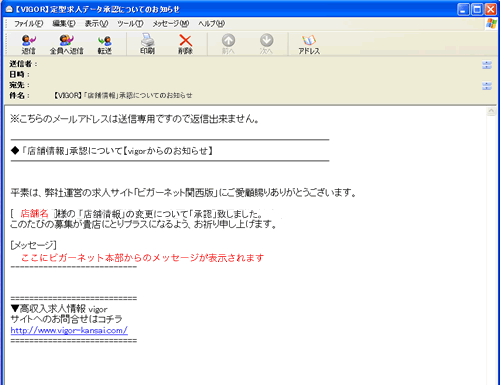Open the ヘルプ(H) menu
500x385 pixels.
coord(212,24)
